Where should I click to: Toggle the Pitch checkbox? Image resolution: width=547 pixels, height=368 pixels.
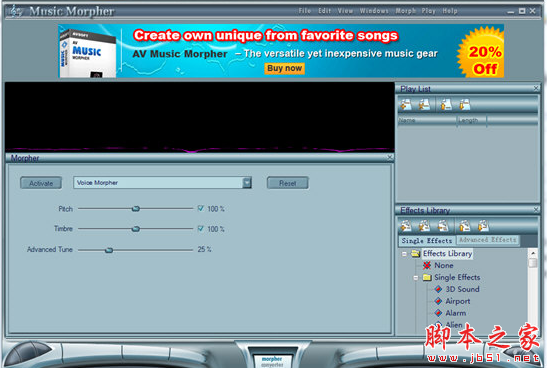click(x=201, y=208)
